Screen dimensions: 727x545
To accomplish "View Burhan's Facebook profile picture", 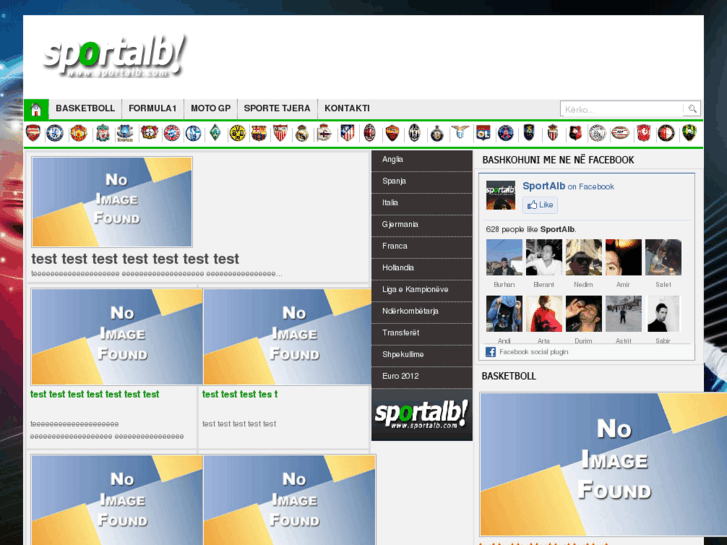I will click(504, 257).
